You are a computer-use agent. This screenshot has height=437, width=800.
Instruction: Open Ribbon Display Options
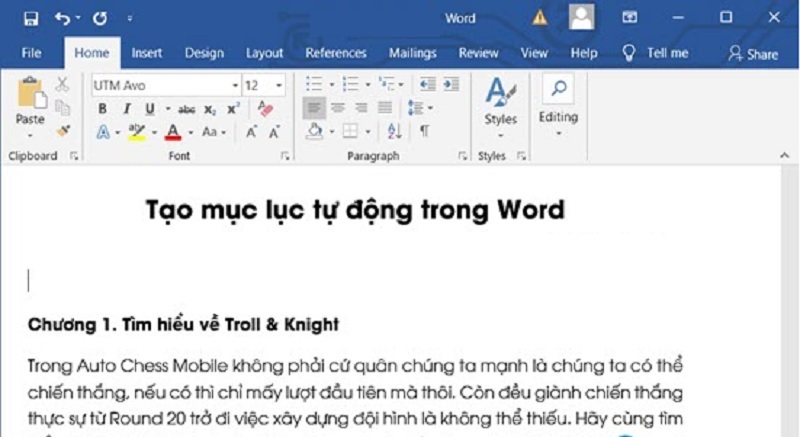tap(630, 17)
